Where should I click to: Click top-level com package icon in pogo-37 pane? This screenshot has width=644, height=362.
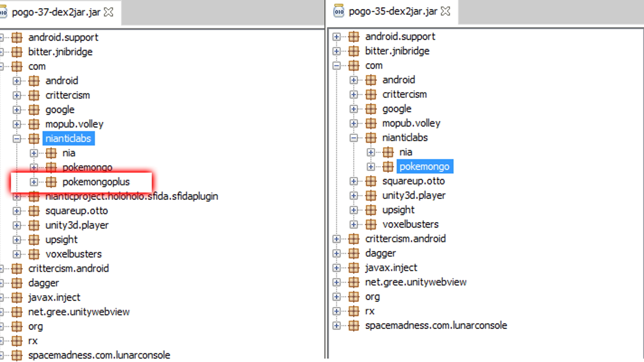(x=17, y=66)
